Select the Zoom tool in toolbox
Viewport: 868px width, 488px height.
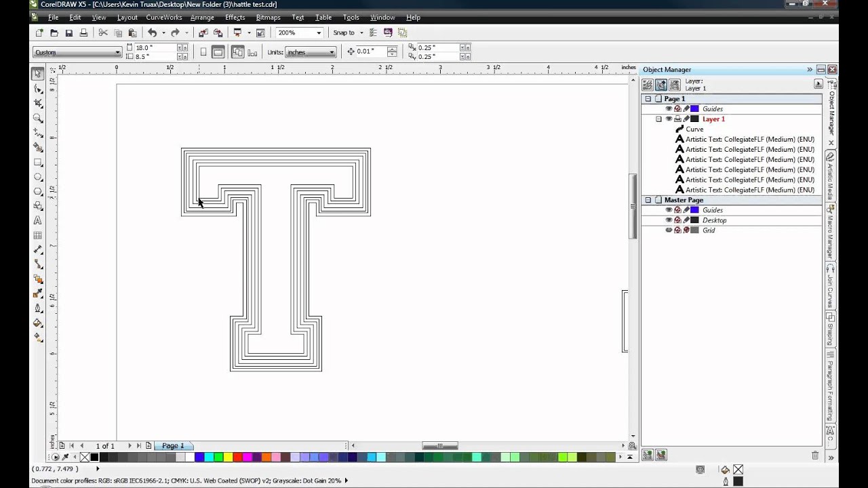click(x=38, y=118)
